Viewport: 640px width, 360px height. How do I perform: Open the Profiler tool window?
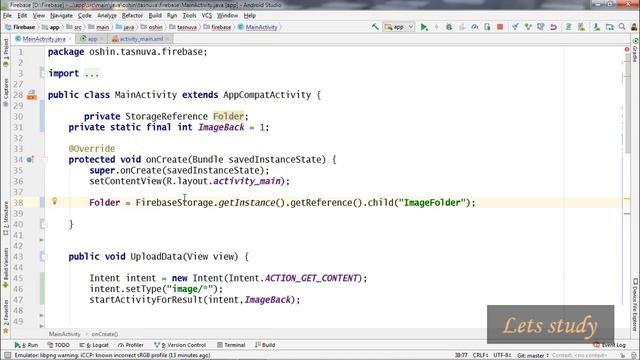click(x=131, y=345)
